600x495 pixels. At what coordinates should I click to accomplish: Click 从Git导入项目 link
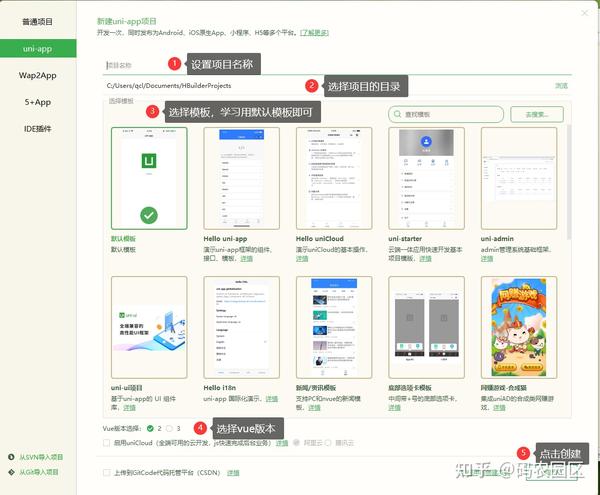pos(39,472)
